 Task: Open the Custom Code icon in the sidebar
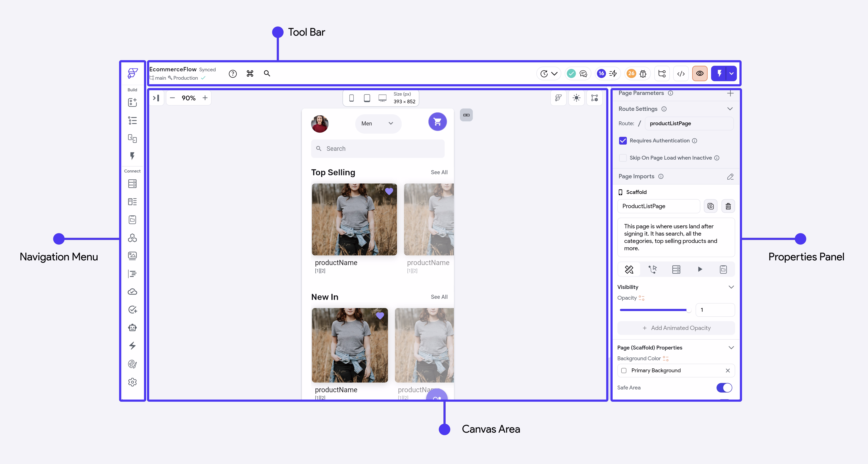coord(132,274)
